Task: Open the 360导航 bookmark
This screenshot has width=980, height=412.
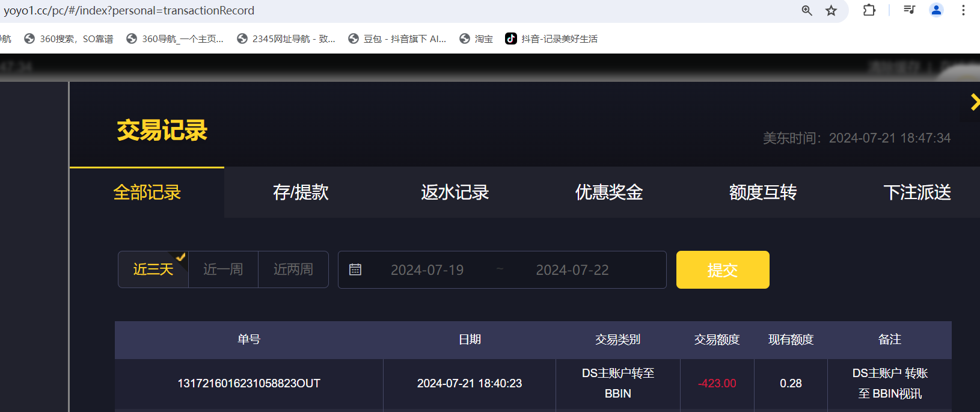Action: coord(175,38)
